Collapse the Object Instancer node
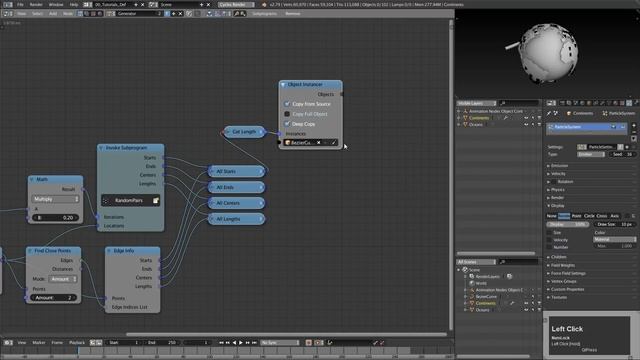640x360 pixels. [x=283, y=84]
